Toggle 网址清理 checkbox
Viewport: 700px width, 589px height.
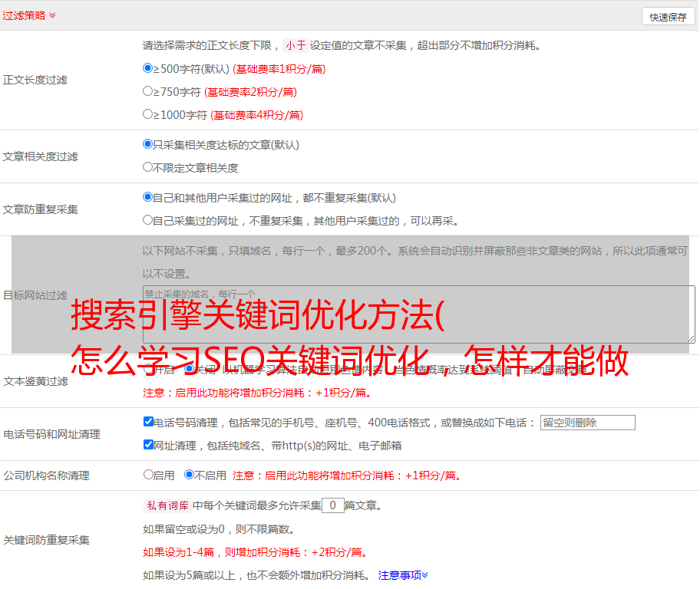coord(148,444)
